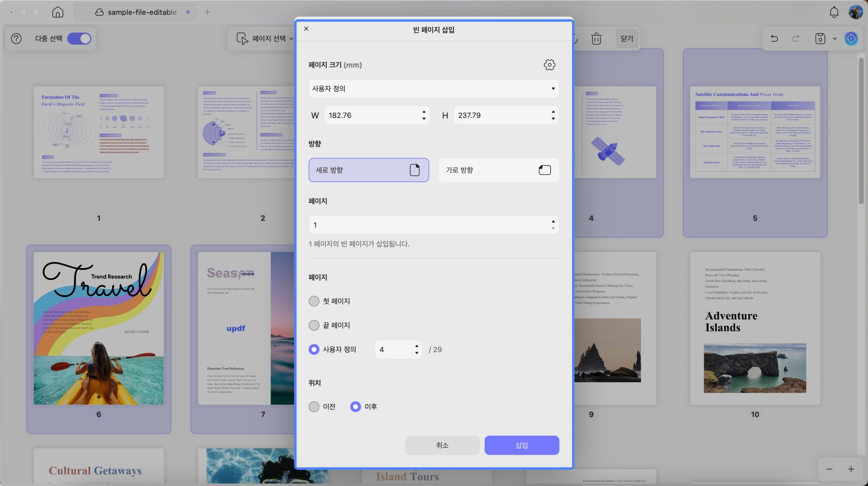The height and width of the screenshot is (486, 868).
Task: Decrease the page count stepper
Action: point(553,229)
